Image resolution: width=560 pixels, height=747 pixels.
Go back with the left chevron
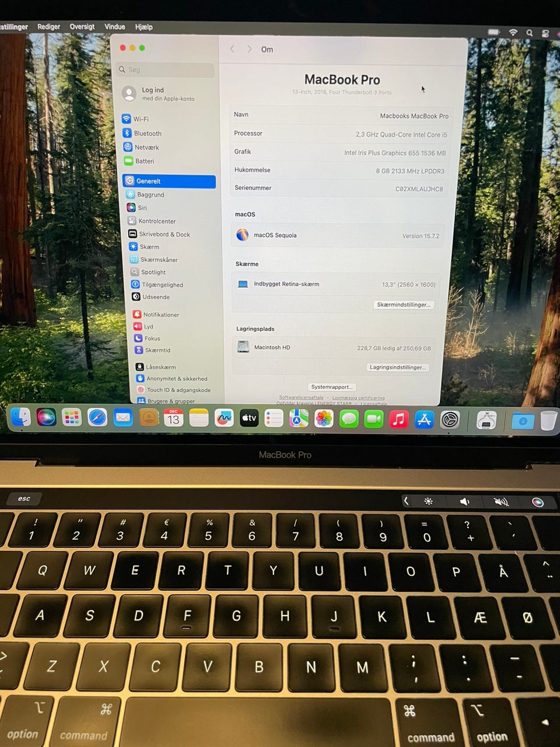(x=232, y=49)
